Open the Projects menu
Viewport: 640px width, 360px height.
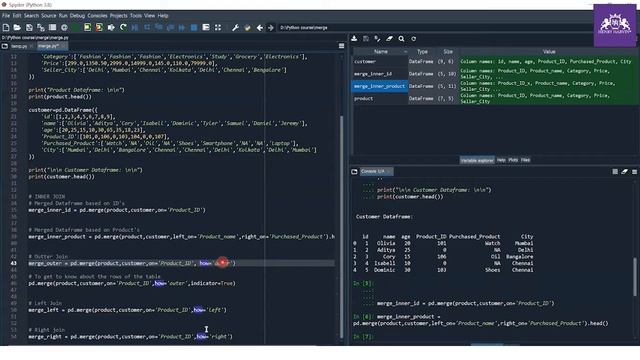119,16
